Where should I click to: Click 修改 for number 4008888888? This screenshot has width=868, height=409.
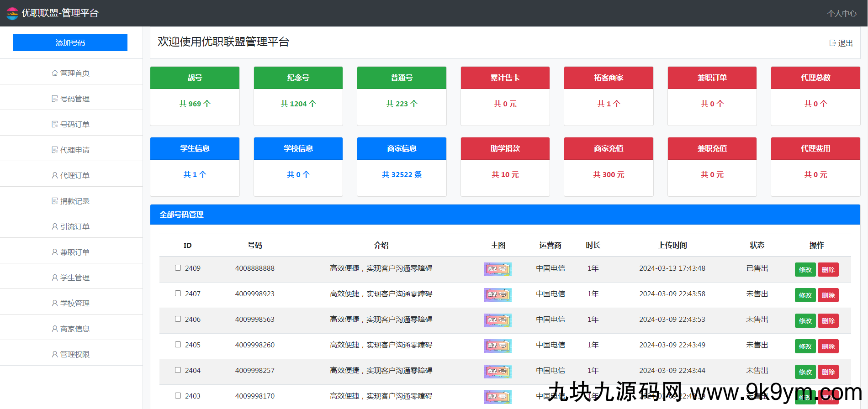805,270
